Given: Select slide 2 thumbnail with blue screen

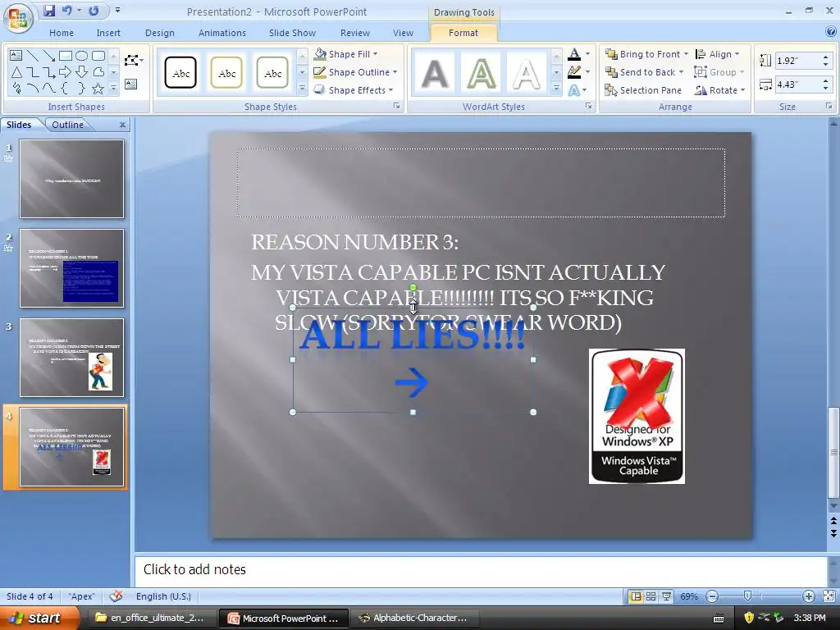Looking at the screenshot, I should tap(72, 268).
